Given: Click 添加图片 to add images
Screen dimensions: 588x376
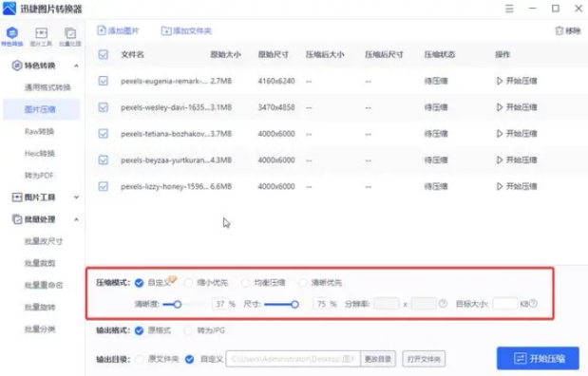Looking at the screenshot, I should (118, 30).
